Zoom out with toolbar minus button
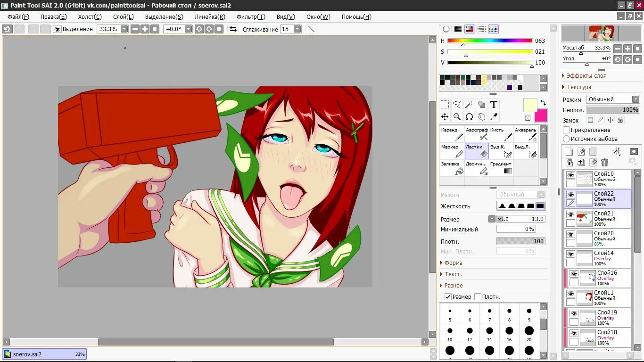644x362 pixels. click(135, 29)
